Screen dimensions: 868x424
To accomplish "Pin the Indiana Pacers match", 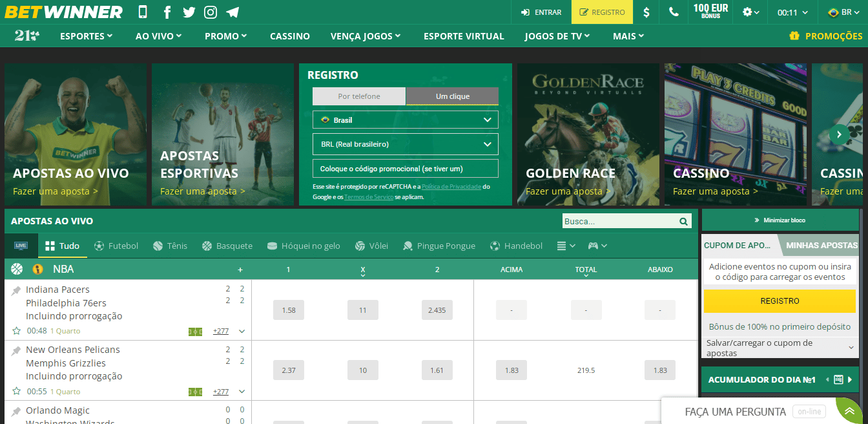I will pos(16,291).
